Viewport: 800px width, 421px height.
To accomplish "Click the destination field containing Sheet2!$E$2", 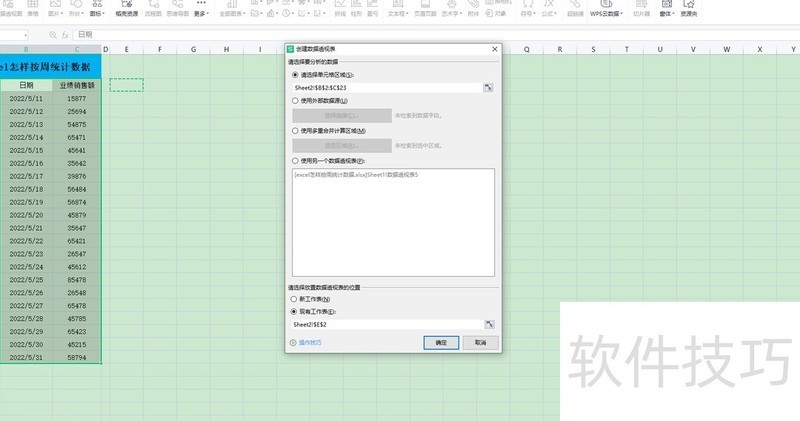I will [x=385, y=325].
